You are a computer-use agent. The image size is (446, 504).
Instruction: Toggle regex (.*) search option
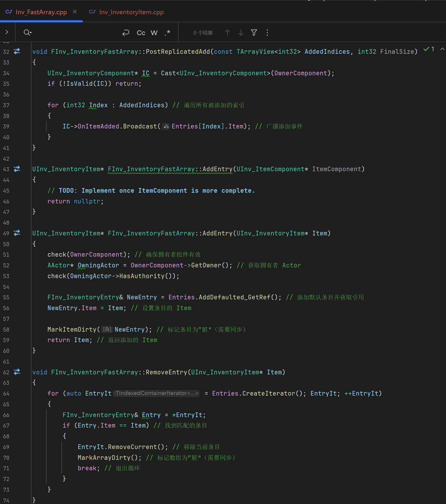pyautogui.click(x=167, y=33)
